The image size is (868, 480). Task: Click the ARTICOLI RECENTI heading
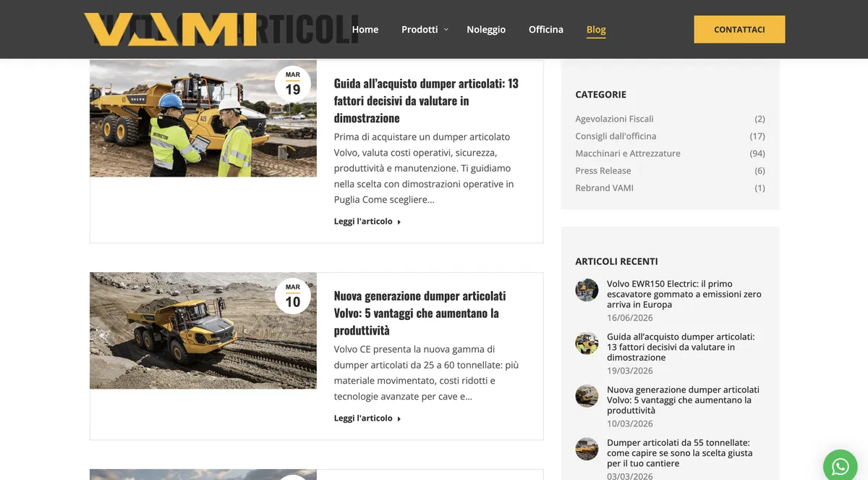pos(616,261)
